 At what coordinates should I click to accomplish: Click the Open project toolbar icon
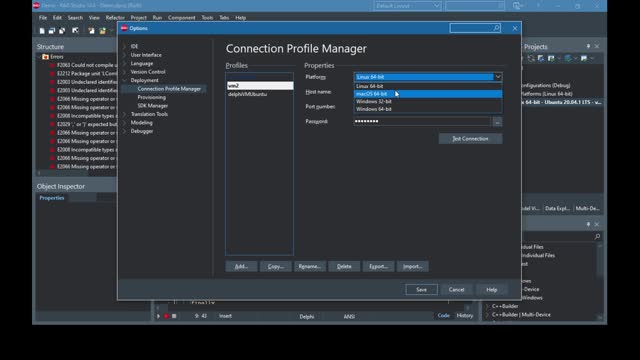click(91, 31)
